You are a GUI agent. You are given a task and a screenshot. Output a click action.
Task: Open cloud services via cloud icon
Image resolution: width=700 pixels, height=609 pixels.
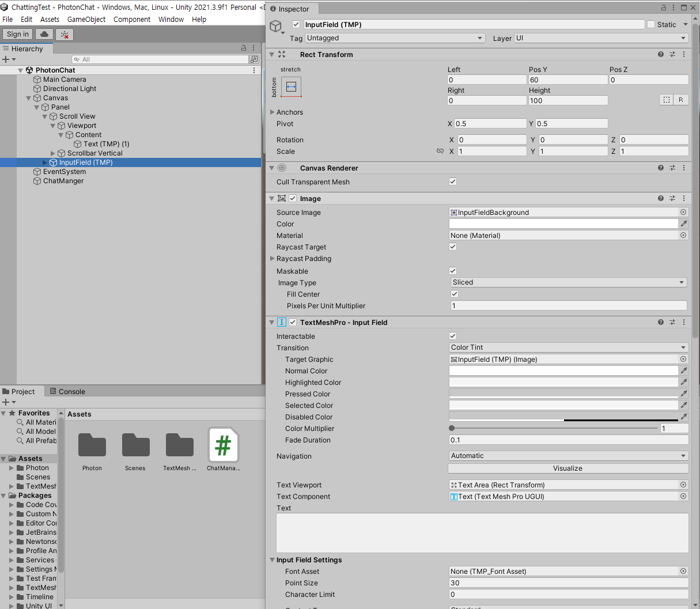click(x=44, y=35)
